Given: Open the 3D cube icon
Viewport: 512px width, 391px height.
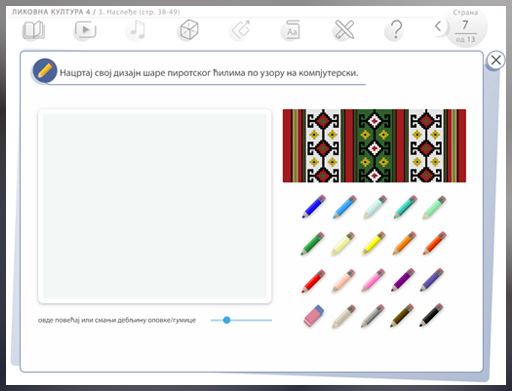Looking at the screenshot, I should point(189,30).
